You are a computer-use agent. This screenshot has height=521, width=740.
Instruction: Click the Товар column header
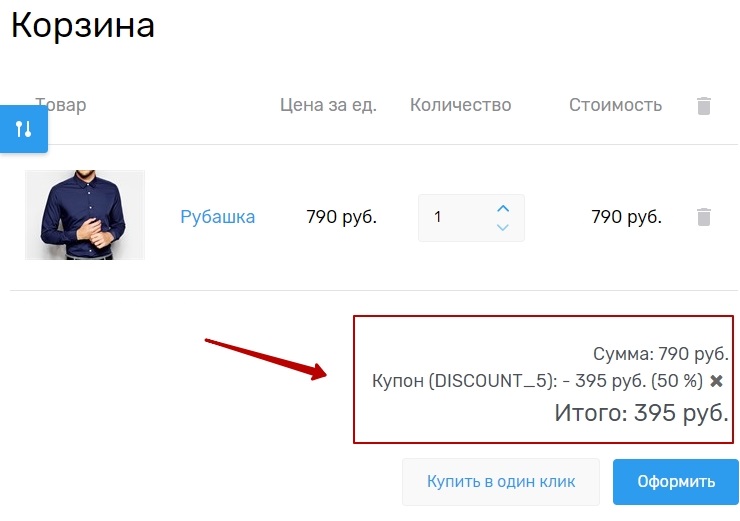tap(62, 105)
